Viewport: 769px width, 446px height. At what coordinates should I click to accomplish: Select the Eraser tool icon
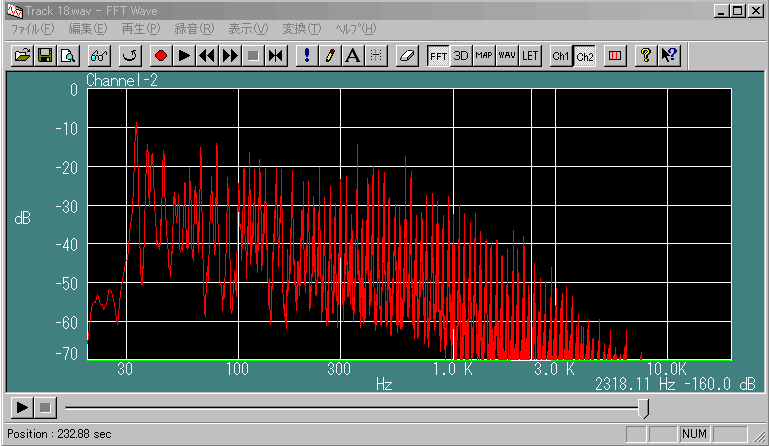point(406,56)
